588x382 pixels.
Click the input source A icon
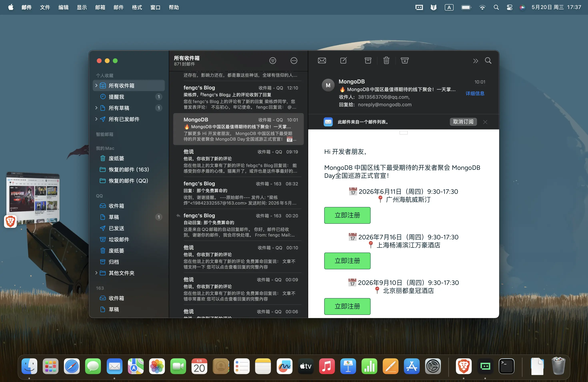point(449,7)
